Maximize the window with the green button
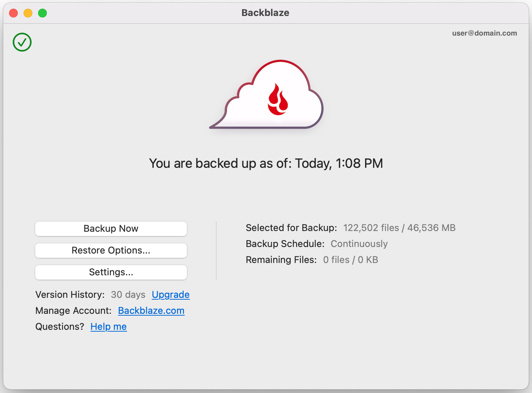This screenshot has height=393, width=532. click(x=42, y=13)
